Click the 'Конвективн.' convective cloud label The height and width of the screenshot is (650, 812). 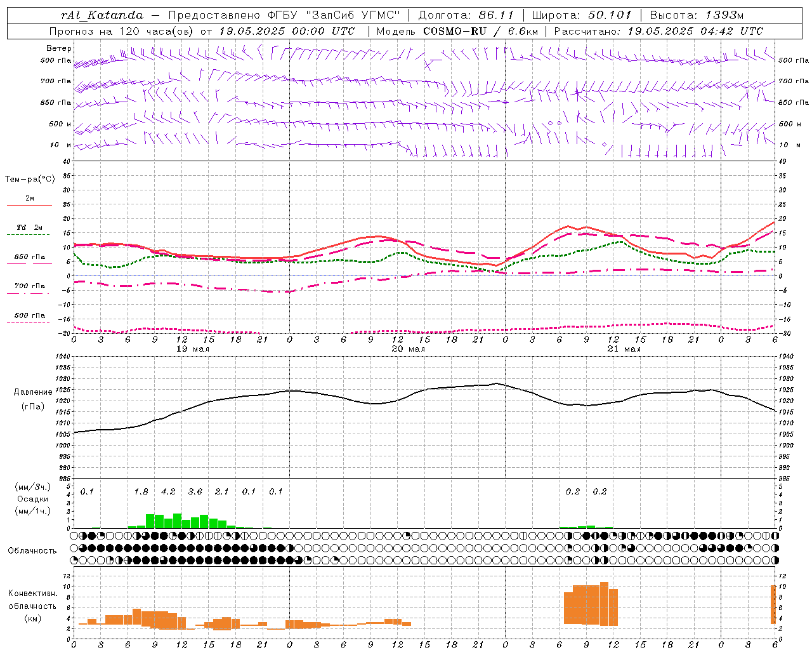click(33, 594)
